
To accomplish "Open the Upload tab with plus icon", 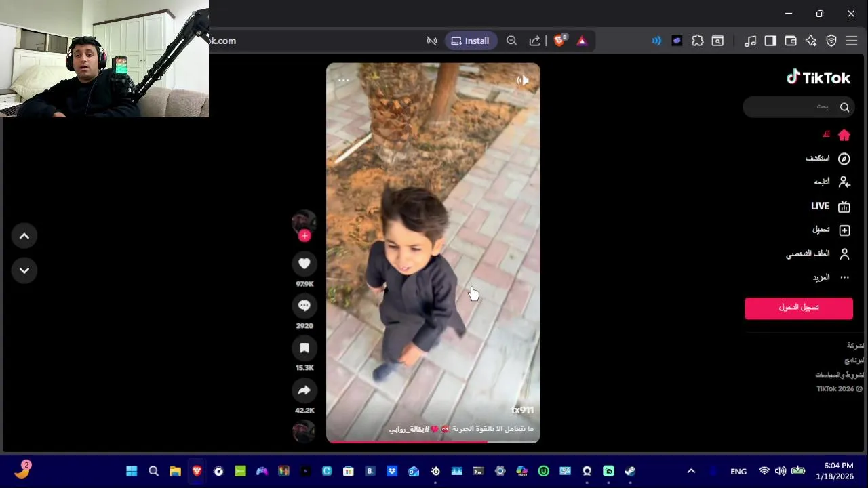I will click(x=831, y=230).
